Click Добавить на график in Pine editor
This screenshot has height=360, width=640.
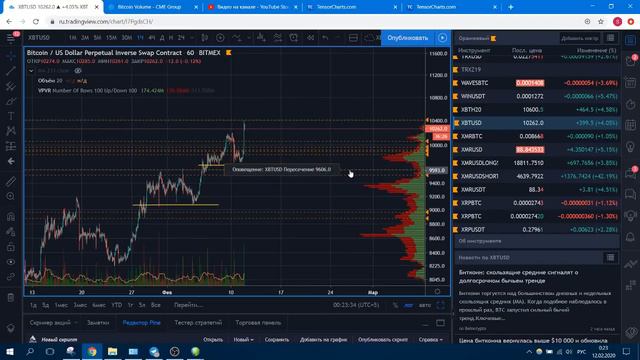(x=323, y=340)
